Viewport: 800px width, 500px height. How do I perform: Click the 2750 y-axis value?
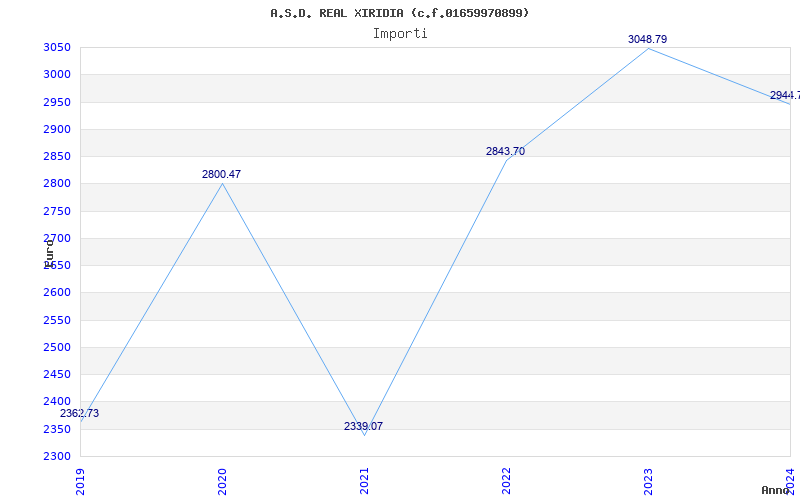click(57, 211)
